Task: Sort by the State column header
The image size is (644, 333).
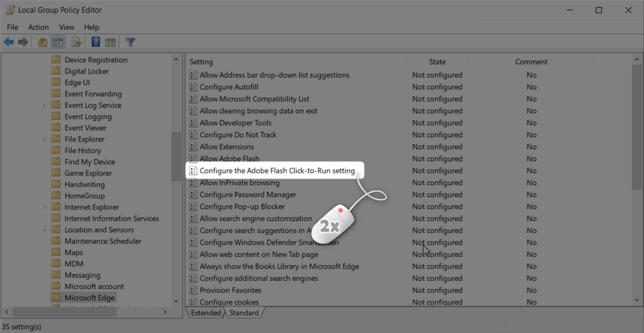Action: coord(437,62)
